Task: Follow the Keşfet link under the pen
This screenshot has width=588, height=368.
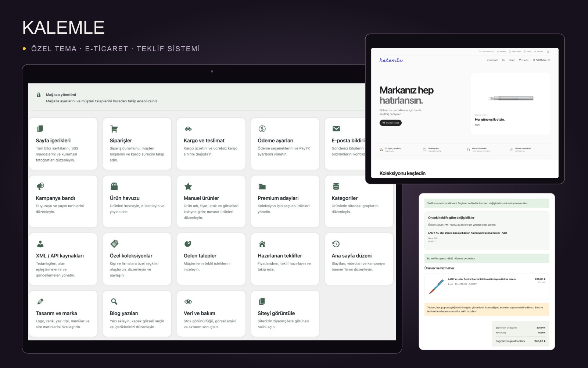Action: point(477,125)
